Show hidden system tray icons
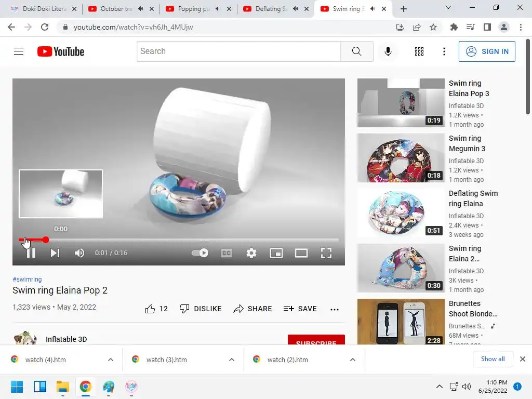Screen dimensions: 532x399 (440, 387)
